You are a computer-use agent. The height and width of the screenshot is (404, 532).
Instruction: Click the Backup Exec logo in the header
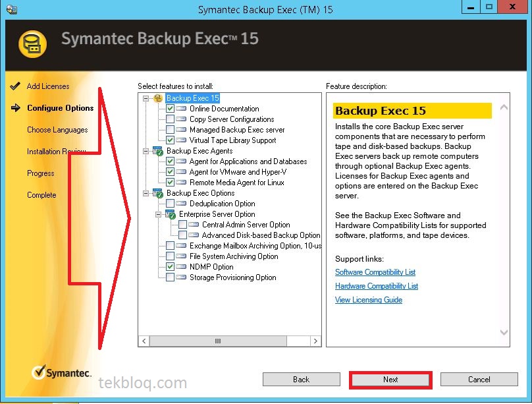32,44
